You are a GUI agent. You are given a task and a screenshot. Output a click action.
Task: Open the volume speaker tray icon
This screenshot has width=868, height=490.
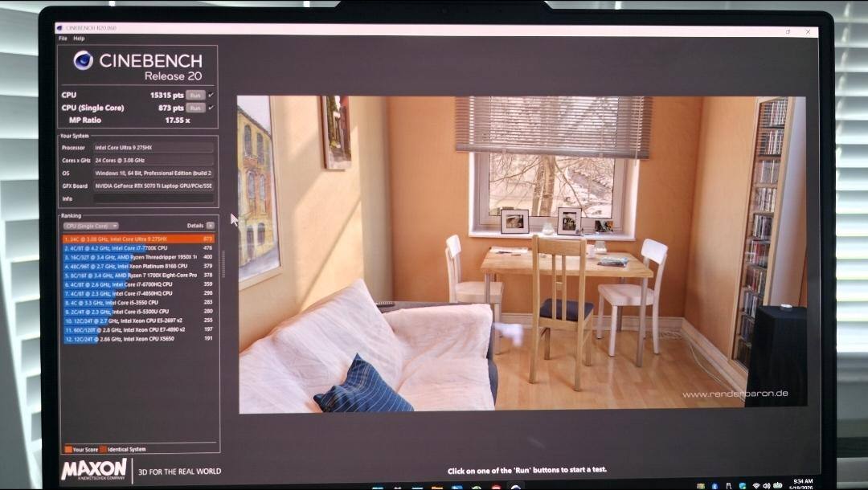pyautogui.click(x=767, y=485)
